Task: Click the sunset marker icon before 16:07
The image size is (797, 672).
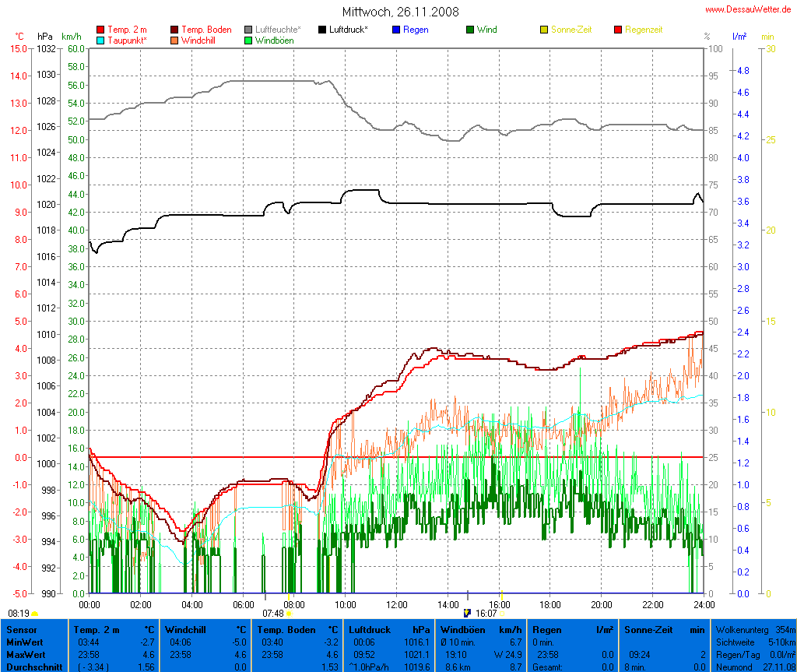Action: coord(467,613)
